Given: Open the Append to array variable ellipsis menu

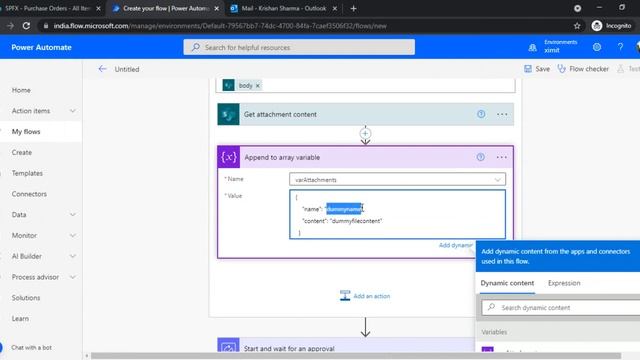Looking at the screenshot, I should pyautogui.click(x=502, y=157).
